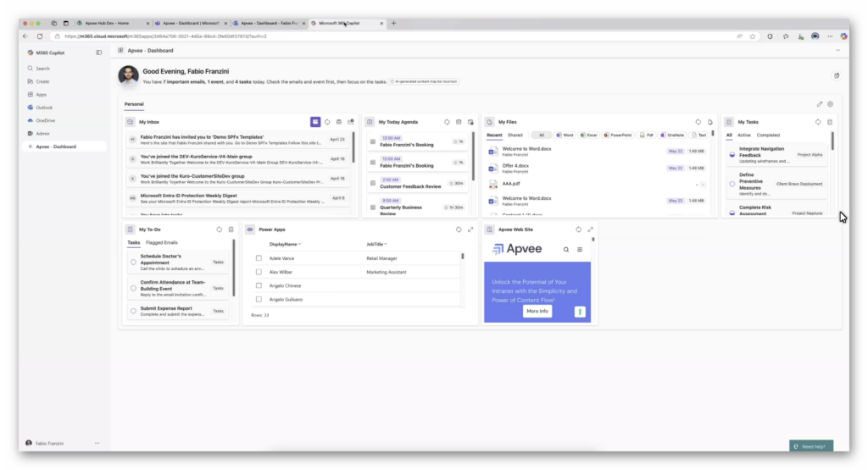Click the purple highlighted My Inbox view icon

point(315,122)
